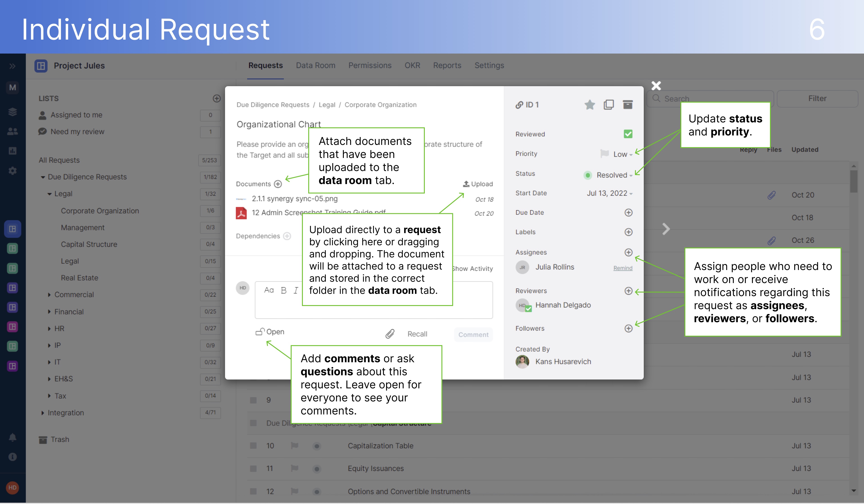Viewport: 864px width, 504px height.
Task: Select the checkbox for Capitalization Table row
Action: 253,446
